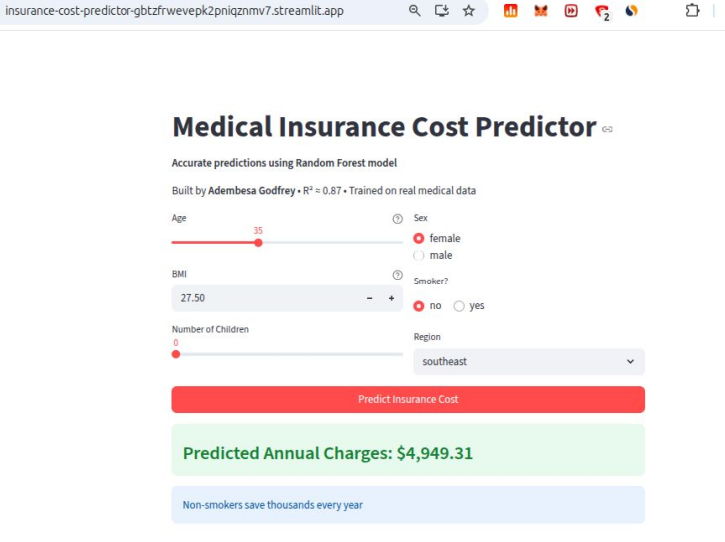Choose yes for Smoker
The width and height of the screenshot is (725, 542).
pos(460,306)
